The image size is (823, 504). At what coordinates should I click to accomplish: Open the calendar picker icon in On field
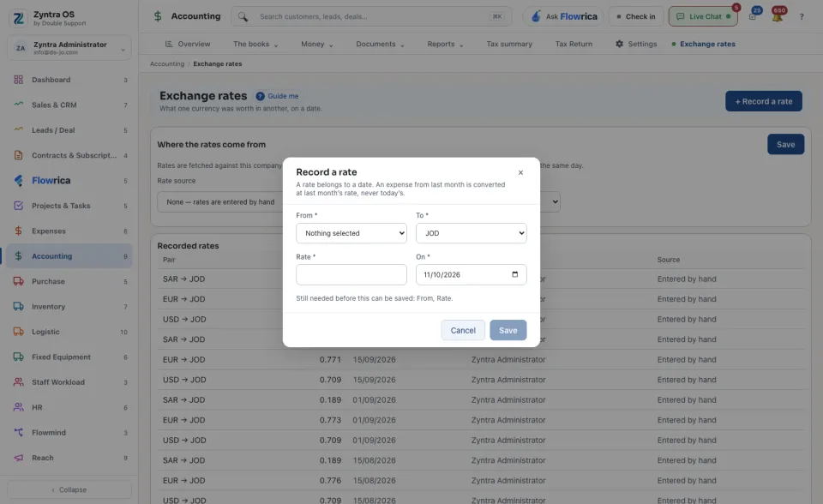click(x=515, y=274)
